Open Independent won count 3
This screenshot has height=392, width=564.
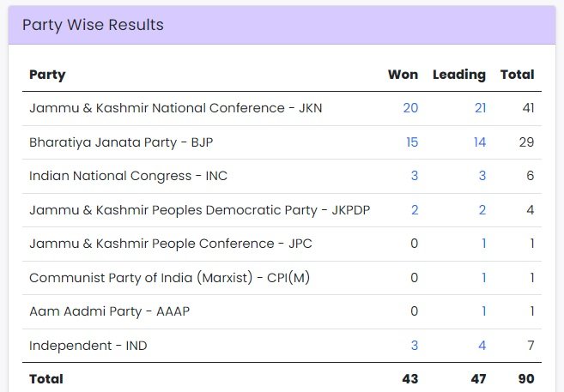(415, 346)
